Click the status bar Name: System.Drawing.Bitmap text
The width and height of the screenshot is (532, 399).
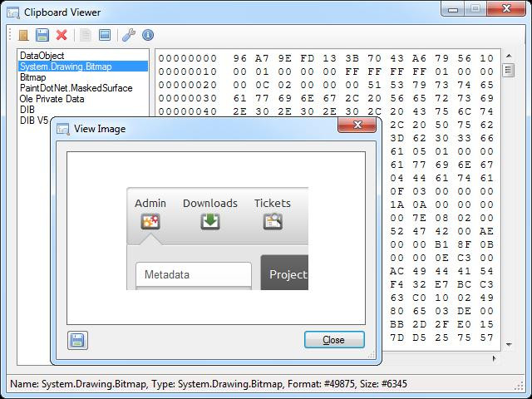click(x=79, y=384)
